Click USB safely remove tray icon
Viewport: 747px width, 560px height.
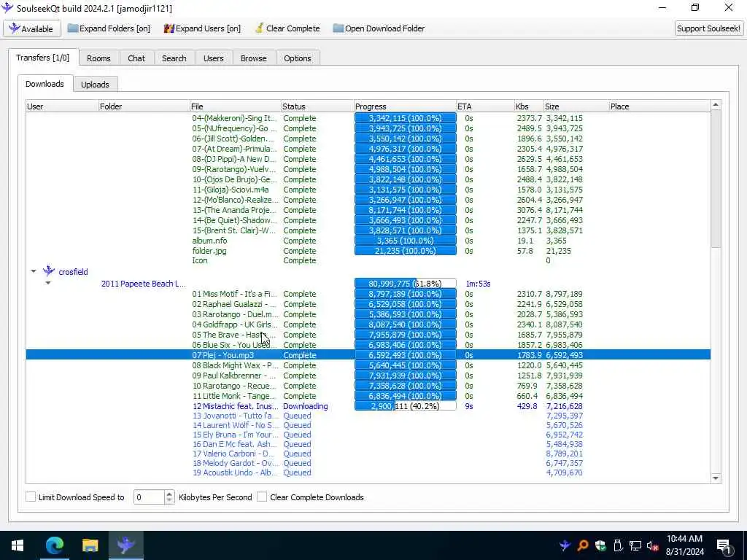point(617,545)
